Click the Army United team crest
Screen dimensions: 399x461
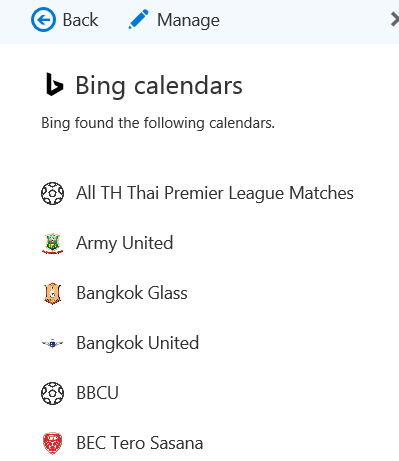point(52,243)
